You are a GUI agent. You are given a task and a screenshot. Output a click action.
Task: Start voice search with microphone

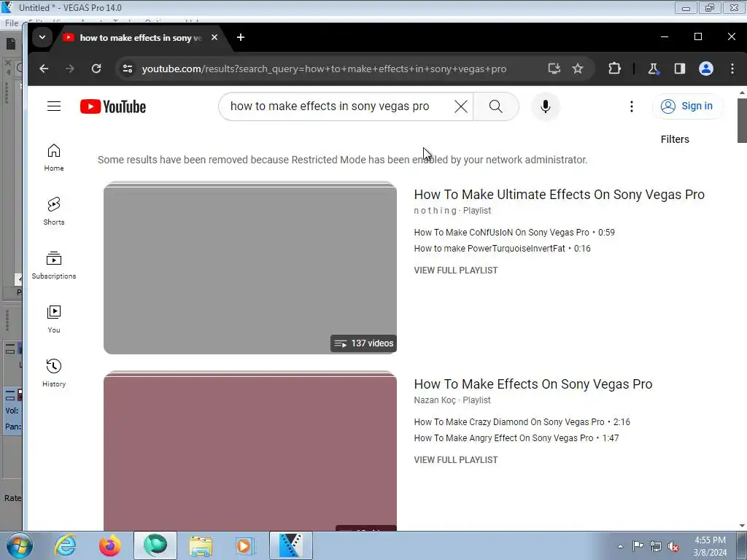(546, 106)
